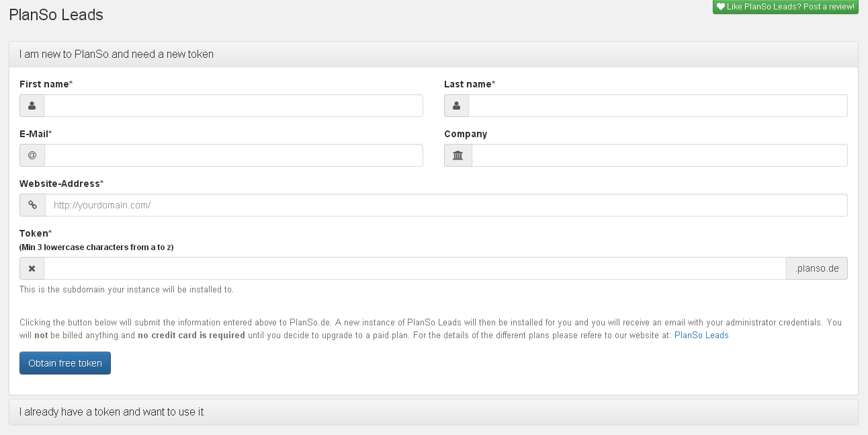
Task: Click the .planso.de domain suffix
Action: pos(817,268)
